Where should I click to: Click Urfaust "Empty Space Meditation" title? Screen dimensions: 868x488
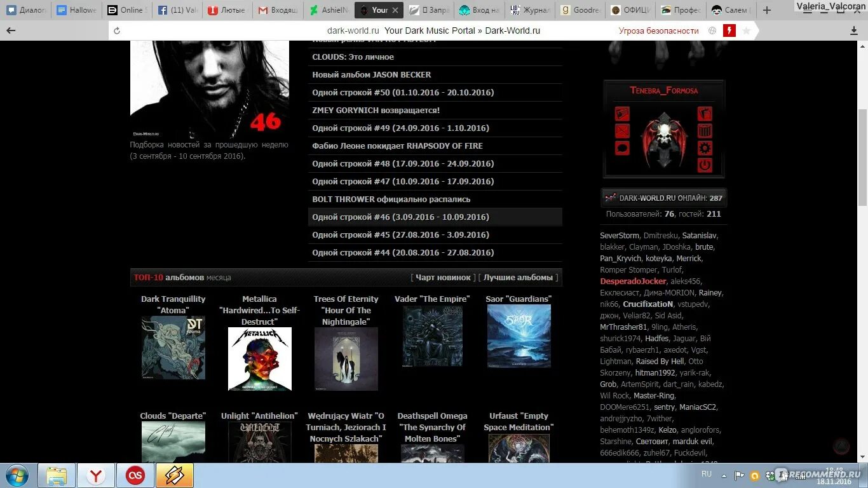tap(519, 421)
